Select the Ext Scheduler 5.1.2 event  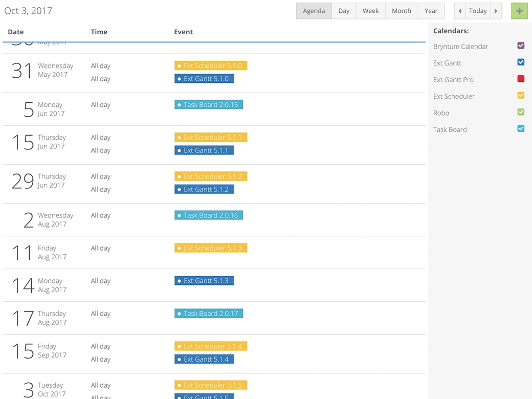(211, 176)
